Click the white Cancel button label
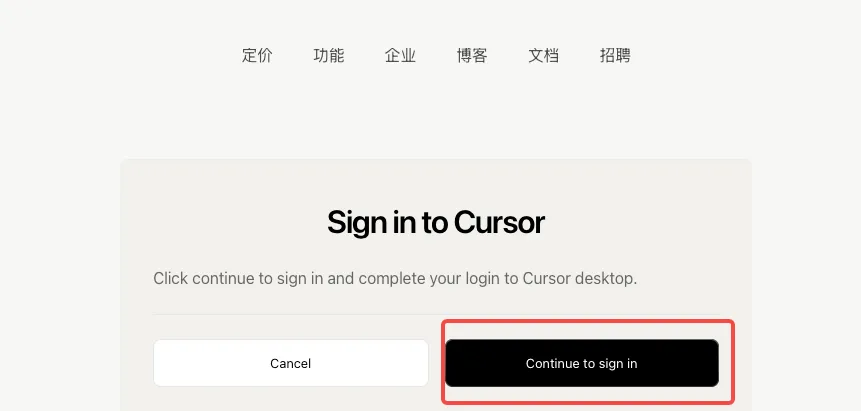861x411 pixels. point(290,364)
